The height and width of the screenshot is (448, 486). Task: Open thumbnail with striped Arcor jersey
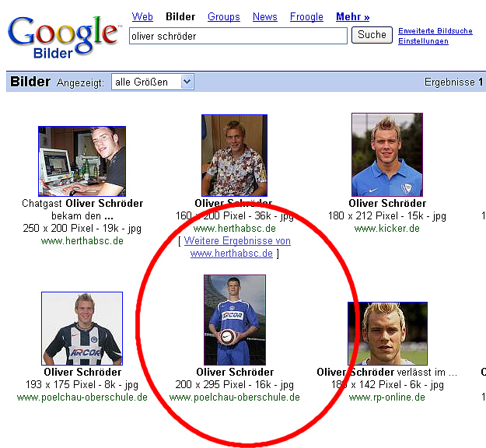tap(82, 328)
